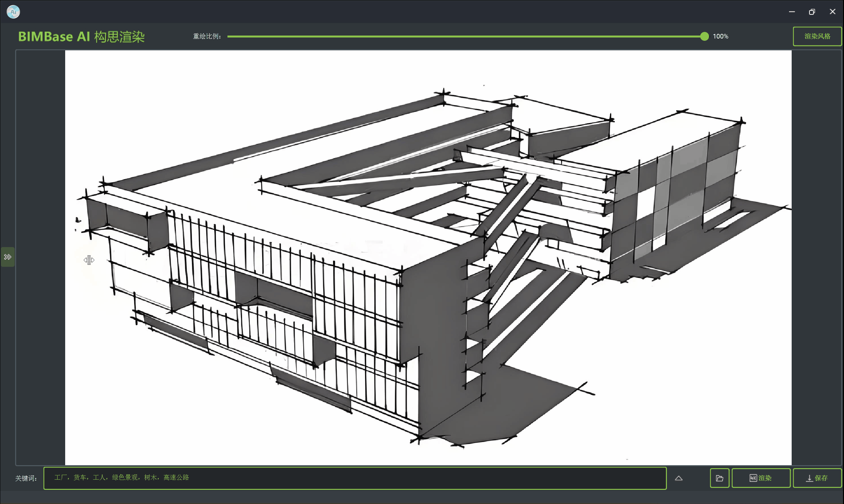The height and width of the screenshot is (504, 844).
Task: Restore down the application window
Action: (x=812, y=12)
